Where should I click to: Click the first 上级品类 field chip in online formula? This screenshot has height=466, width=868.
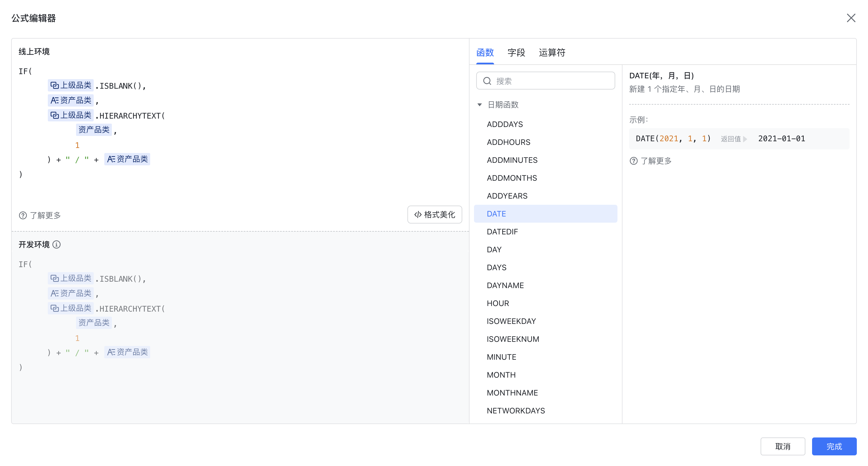(71, 85)
